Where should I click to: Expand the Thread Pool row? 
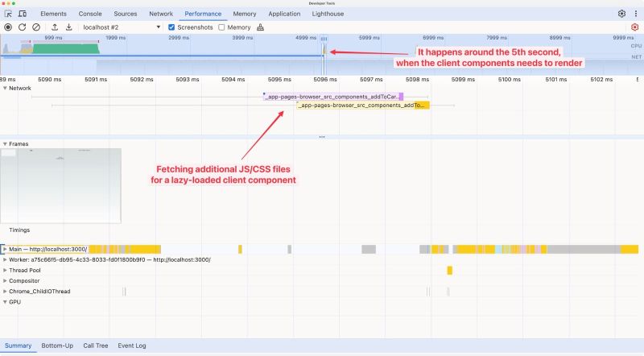click(x=5, y=270)
